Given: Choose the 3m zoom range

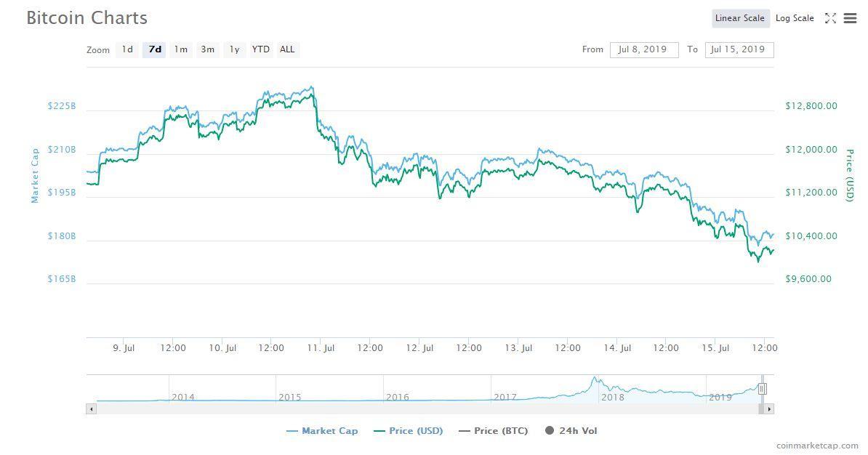Looking at the screenshot, I should pyautogui.click(x=208, y=49).
